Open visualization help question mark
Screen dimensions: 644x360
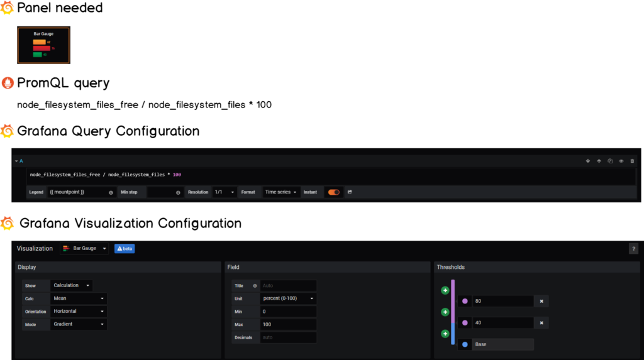[x=633, y=248]
